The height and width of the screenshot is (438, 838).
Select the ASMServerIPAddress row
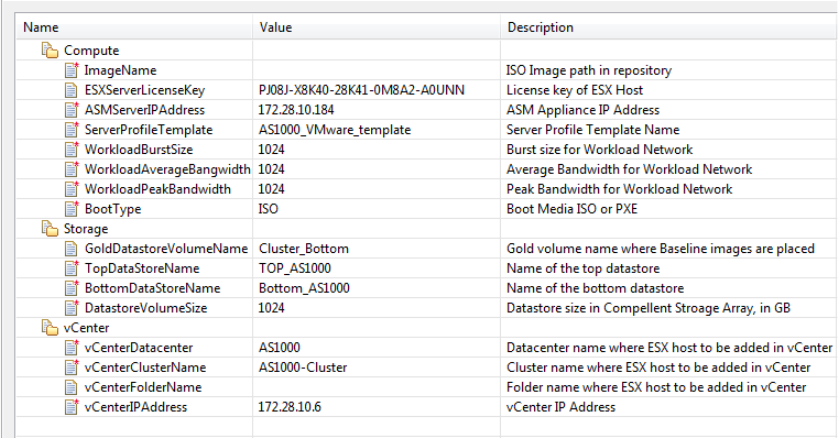pyautogui.click(x=145, y=110)
